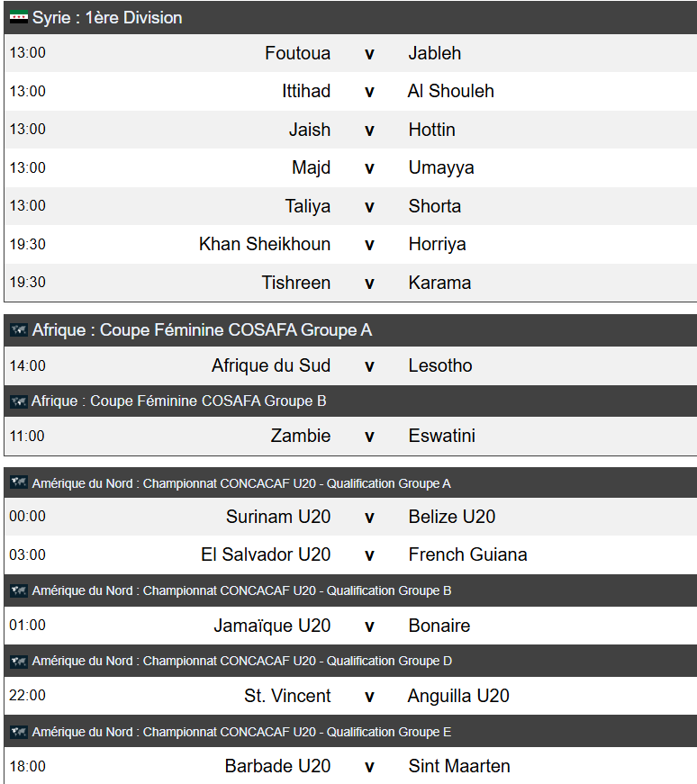Click map icon beside CONCACAF U20 Groupe B

tap(19, 590)
